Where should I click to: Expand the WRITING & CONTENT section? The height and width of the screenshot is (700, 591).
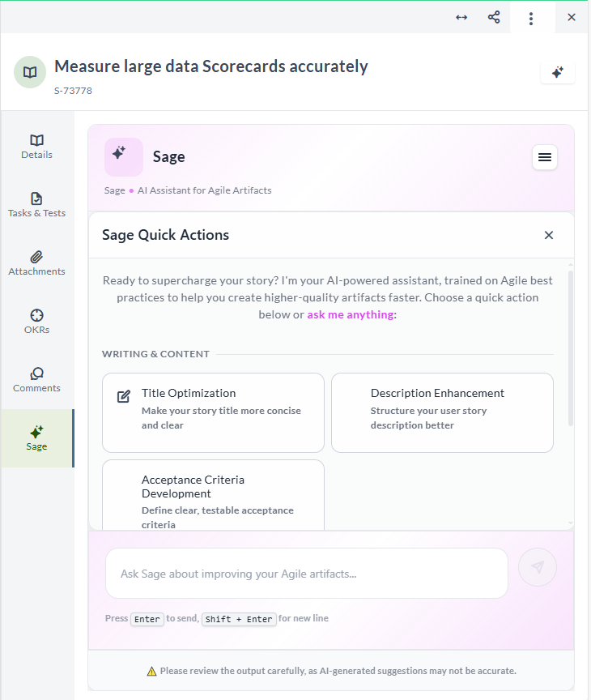155,354
